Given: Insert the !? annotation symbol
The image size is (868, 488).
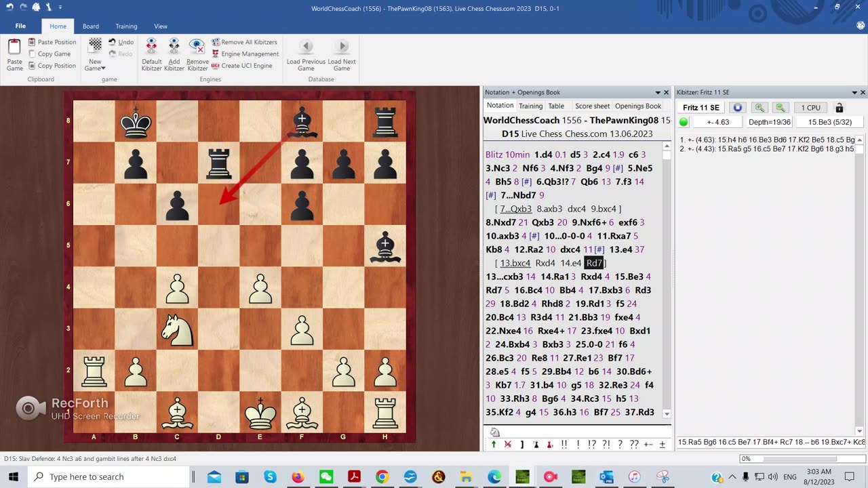Looking at the screenshot, I should click(592, 445).
